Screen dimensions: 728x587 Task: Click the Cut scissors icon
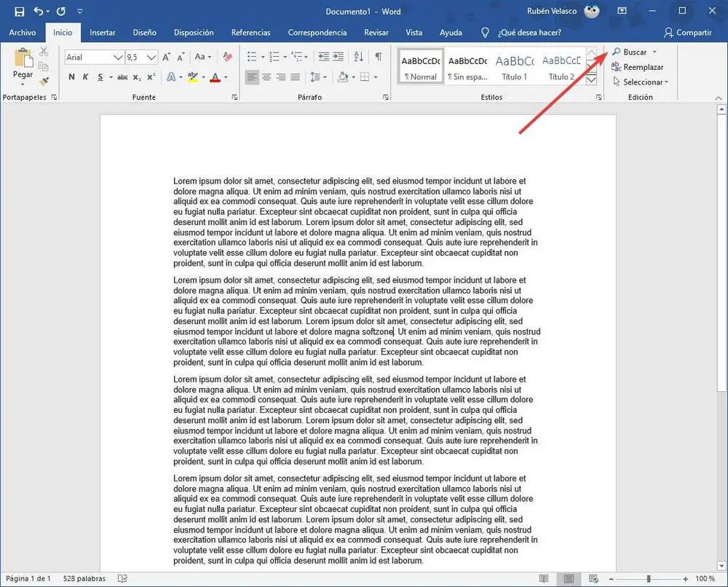coord(44,51)
